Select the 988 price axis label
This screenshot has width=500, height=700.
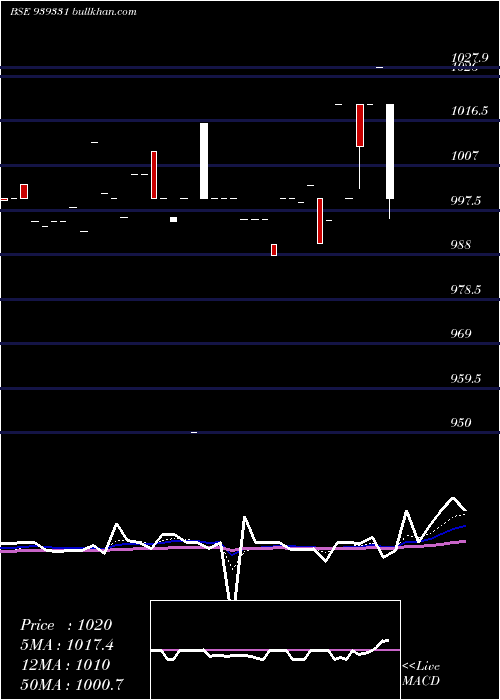460,245
